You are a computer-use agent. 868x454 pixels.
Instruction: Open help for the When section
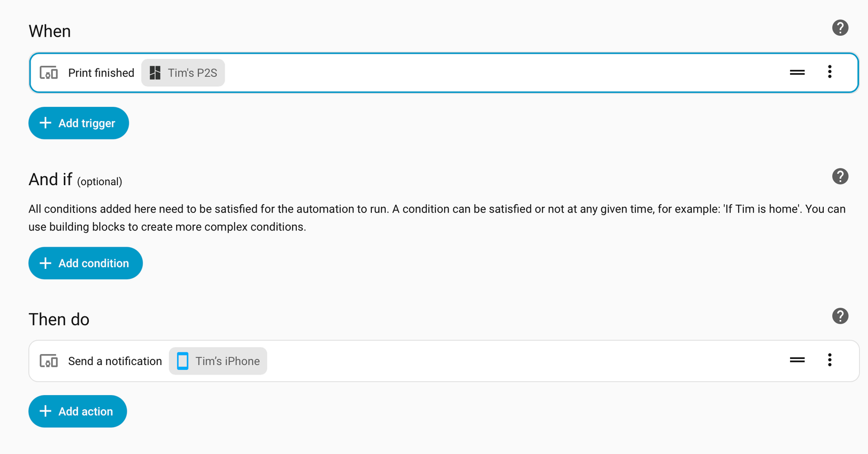point(840,27)
